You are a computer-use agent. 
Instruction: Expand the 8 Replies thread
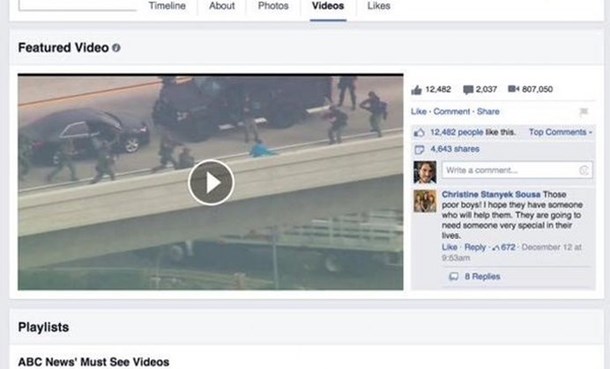coord(482,276)
